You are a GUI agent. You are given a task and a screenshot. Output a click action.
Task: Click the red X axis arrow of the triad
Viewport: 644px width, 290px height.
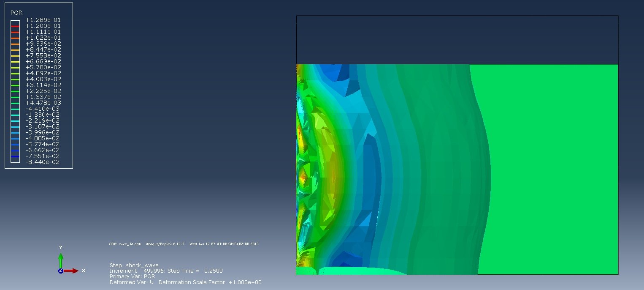tap(71, 271)
